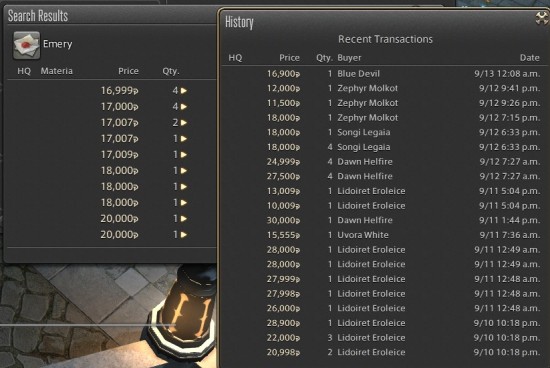Screen dimensions: 550x368
Task: Click the 30,000 gil Dawn Helfire transaction
Action: [x=384, y=220]
